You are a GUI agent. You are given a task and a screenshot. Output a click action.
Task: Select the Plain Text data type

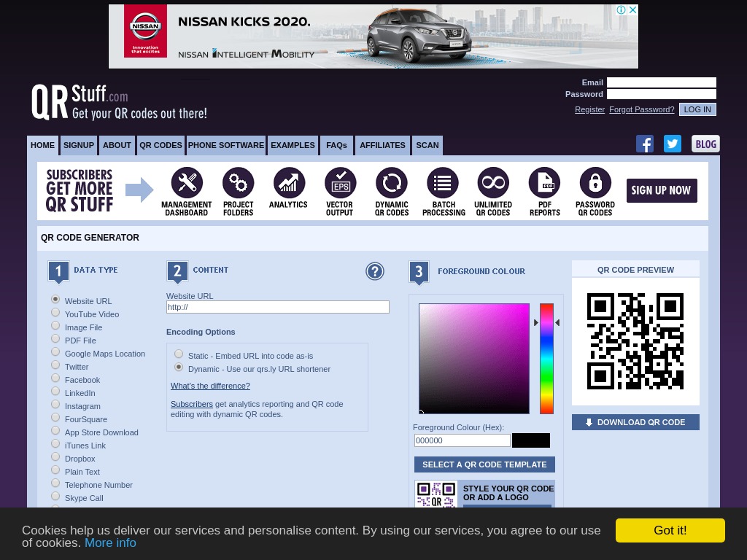point(55,470)
